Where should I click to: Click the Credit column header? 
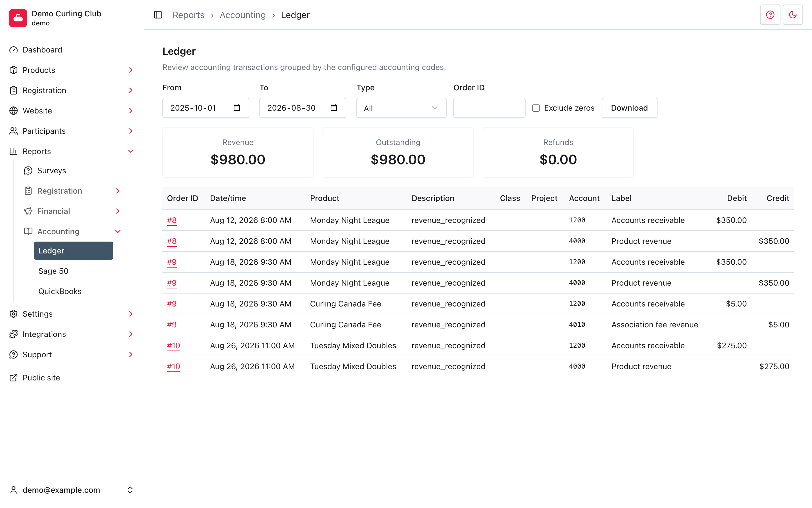[x=778, y=198]
